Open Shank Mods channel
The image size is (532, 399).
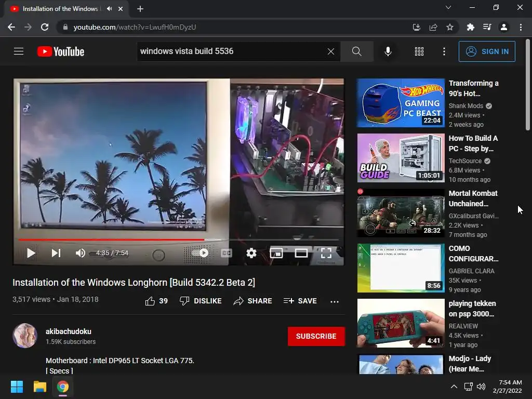[466, 106]
